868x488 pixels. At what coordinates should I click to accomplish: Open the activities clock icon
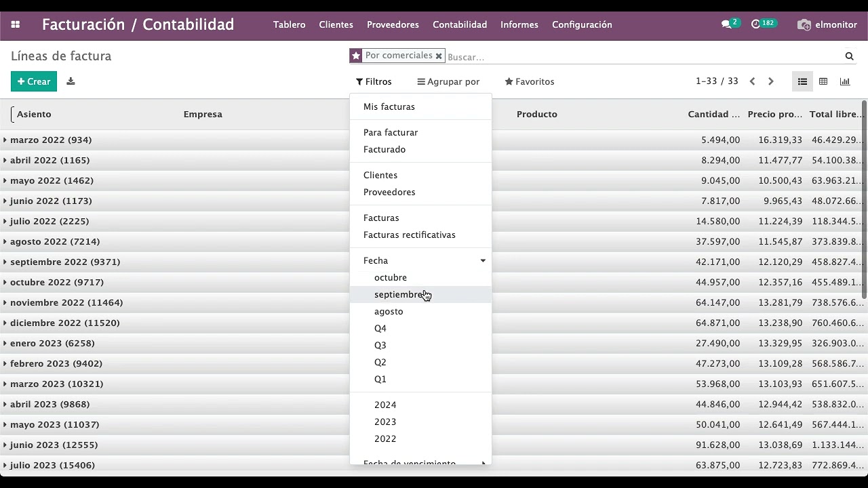[x=755, y=24]
